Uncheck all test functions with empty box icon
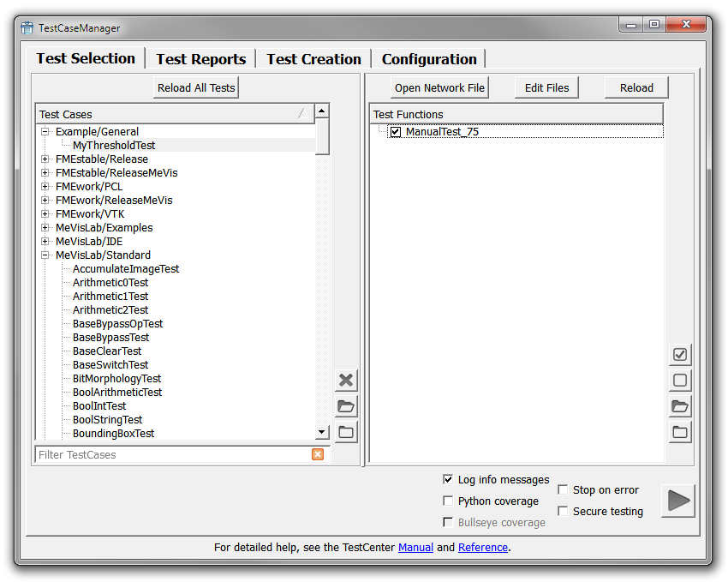728x582 pixels. 680,381
